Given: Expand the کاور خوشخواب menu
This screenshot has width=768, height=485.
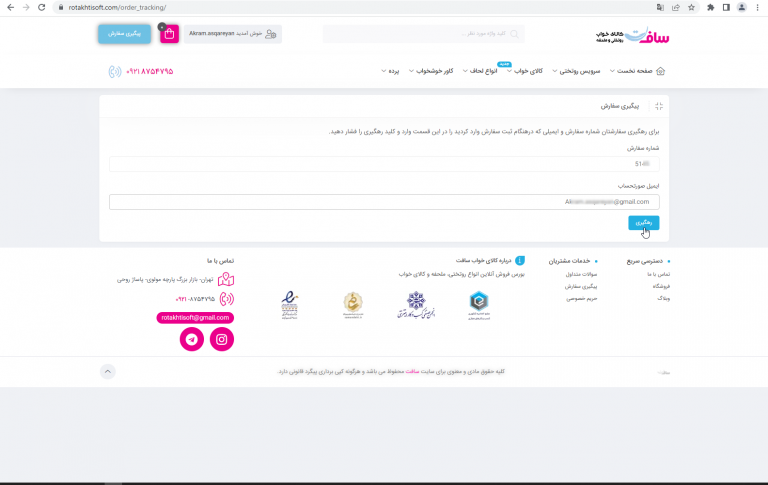Looking at the screenshot, I should tap(431, 71).
